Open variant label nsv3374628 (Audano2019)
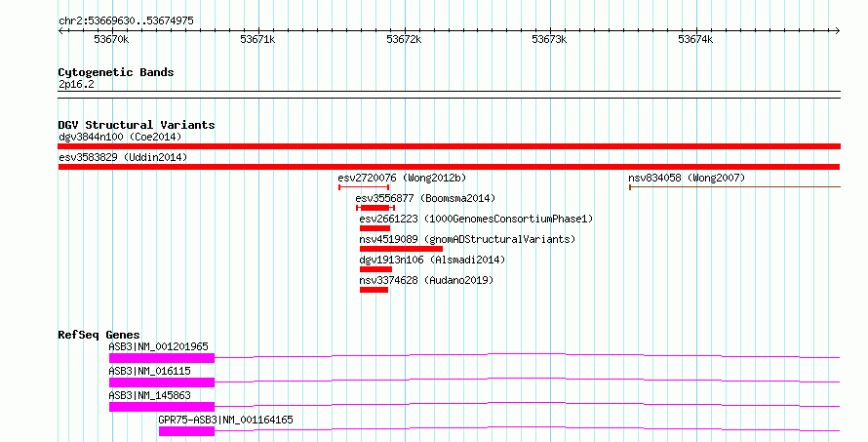 pos(426,280)
